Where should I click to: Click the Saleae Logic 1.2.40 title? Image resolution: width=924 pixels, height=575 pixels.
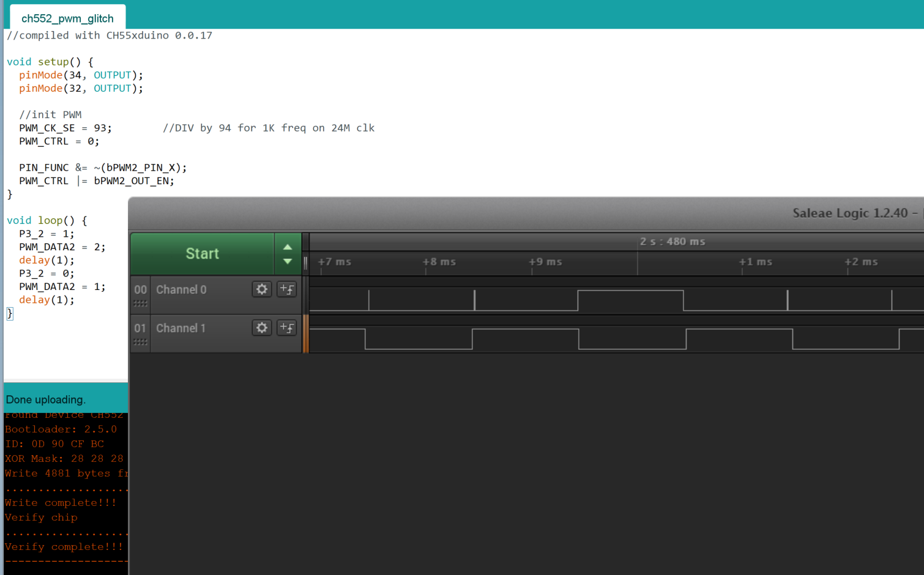(x=851, y=213)
